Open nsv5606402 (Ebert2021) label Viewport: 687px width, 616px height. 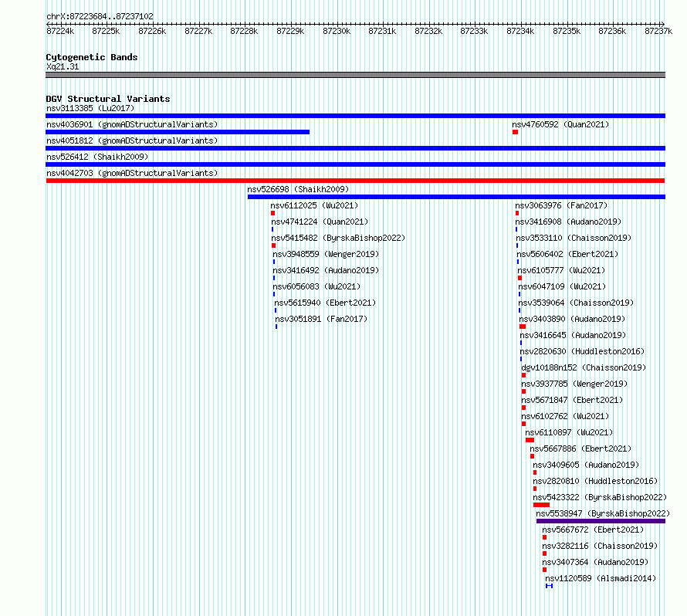(x=567, y=254)
